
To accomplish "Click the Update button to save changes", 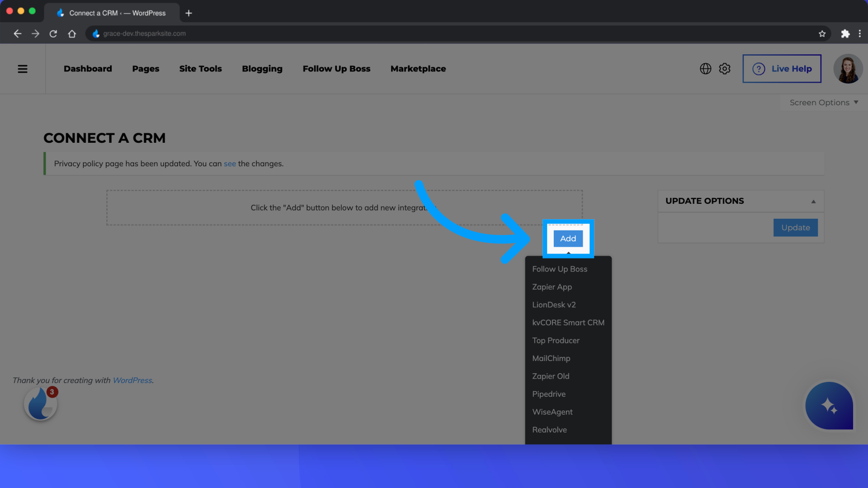I will pos(795,228).
